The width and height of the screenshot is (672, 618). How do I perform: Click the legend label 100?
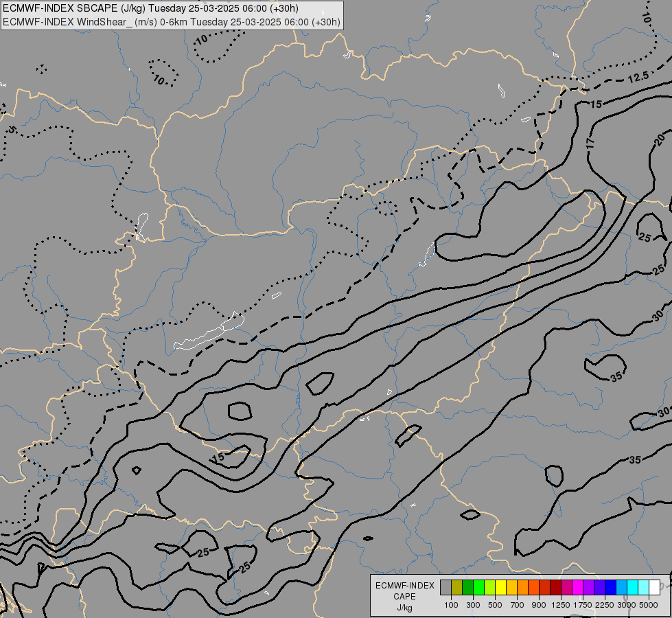tap(451, 605)
